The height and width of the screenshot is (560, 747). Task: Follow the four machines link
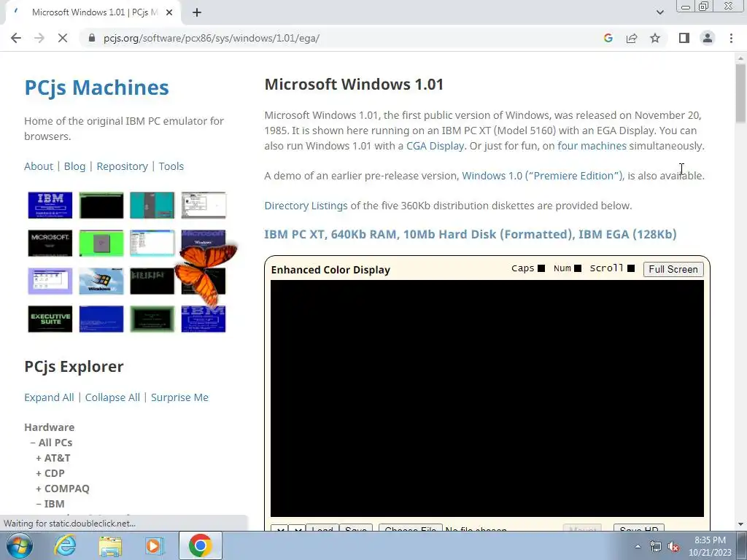(592, 146)
